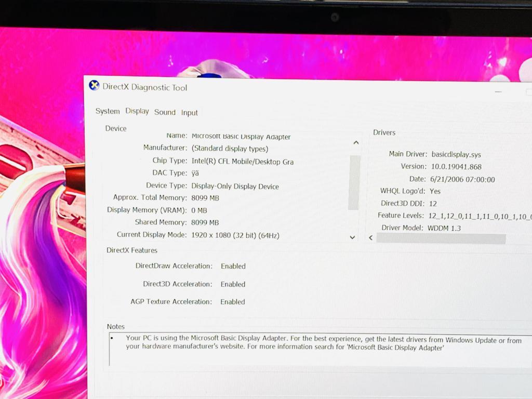This screenshot has height=399, width=532.
Task: Select the Feature Levels value list
Action: click(480, 216)
